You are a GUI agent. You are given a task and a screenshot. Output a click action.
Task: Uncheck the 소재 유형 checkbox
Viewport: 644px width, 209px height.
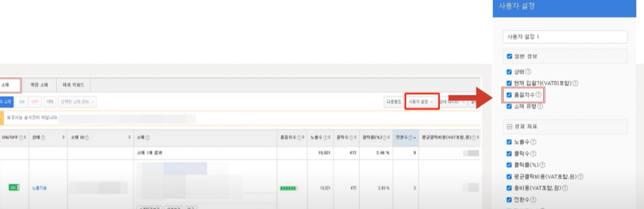pos(509,106)
